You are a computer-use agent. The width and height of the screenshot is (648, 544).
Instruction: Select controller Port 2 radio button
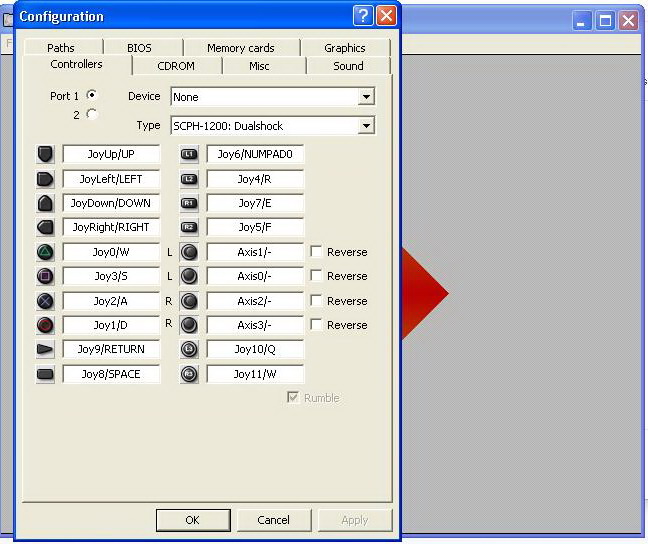pyautogui.click(x=92, y=114)
